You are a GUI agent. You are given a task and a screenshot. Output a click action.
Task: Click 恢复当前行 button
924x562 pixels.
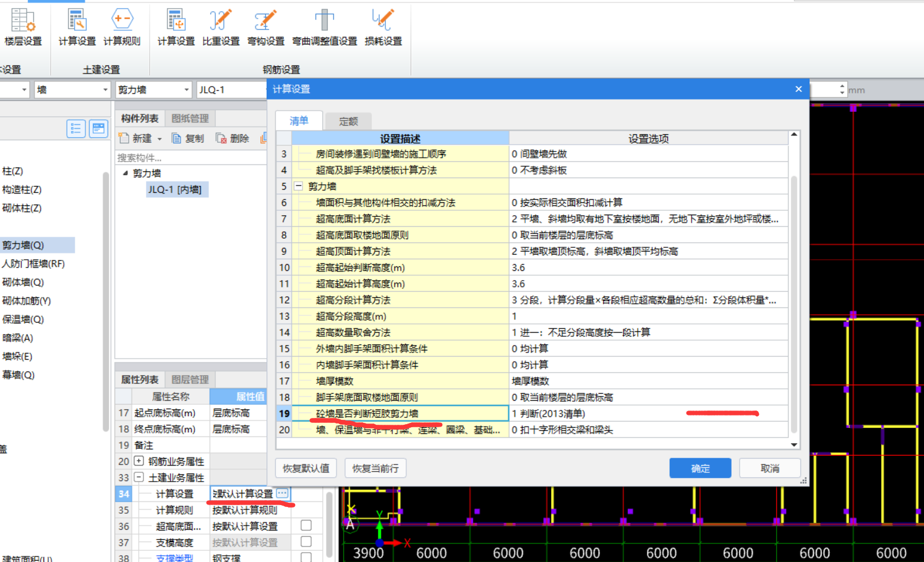tap(375, 468)
